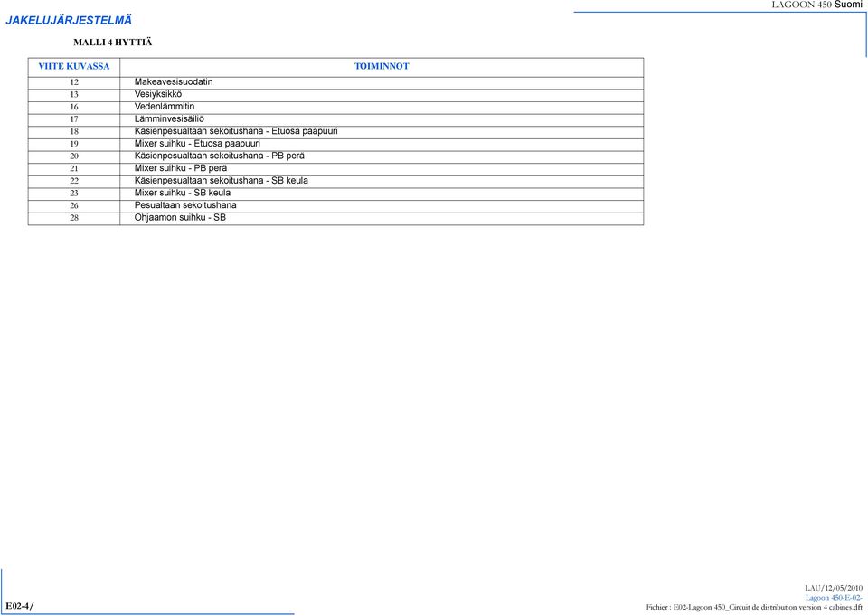Click the Vedenlämmitin entry
The image size is (868, 616).
tap(165, 107)
